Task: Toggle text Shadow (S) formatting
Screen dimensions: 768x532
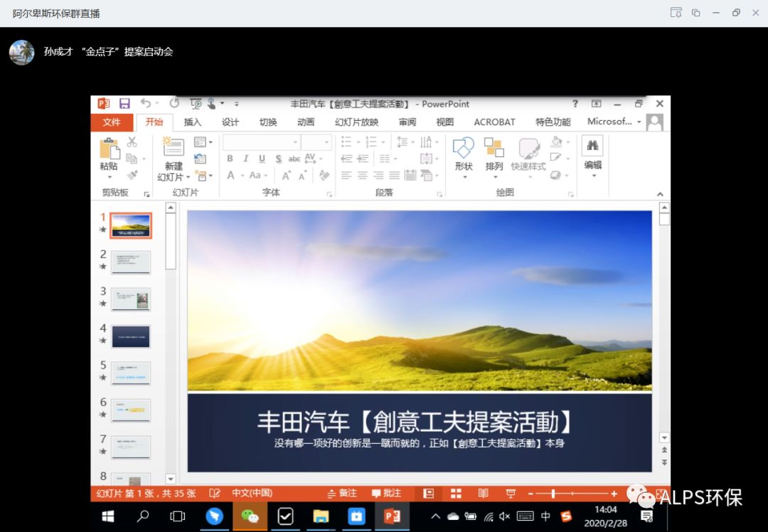Action: (278, 159)
